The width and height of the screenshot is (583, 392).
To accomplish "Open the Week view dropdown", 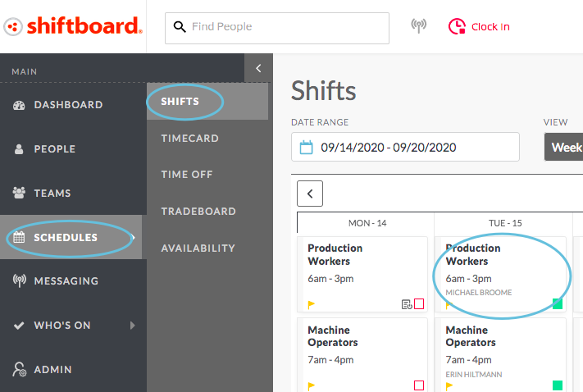I will pyautogui.click(x=563, y=148).
